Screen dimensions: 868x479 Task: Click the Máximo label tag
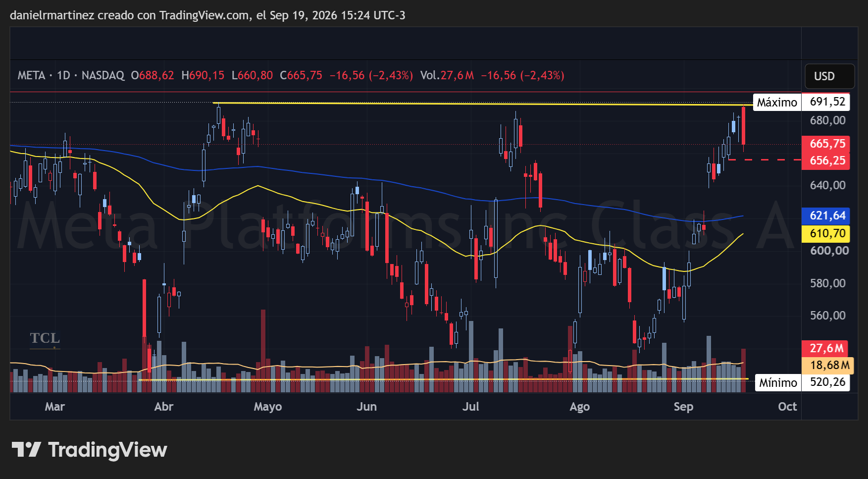(777, 102)
